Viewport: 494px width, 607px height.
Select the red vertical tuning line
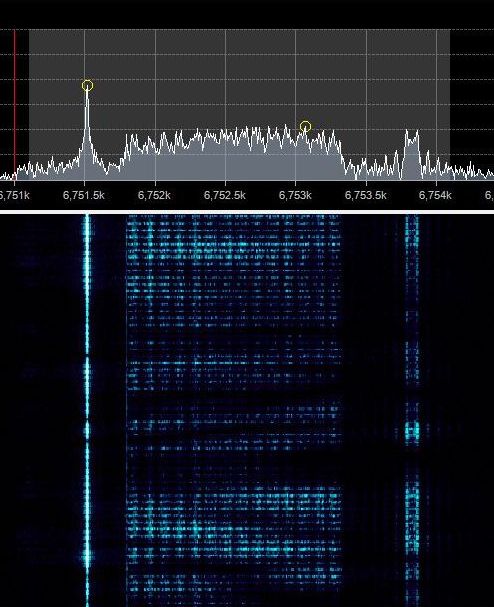coord(15,105)
